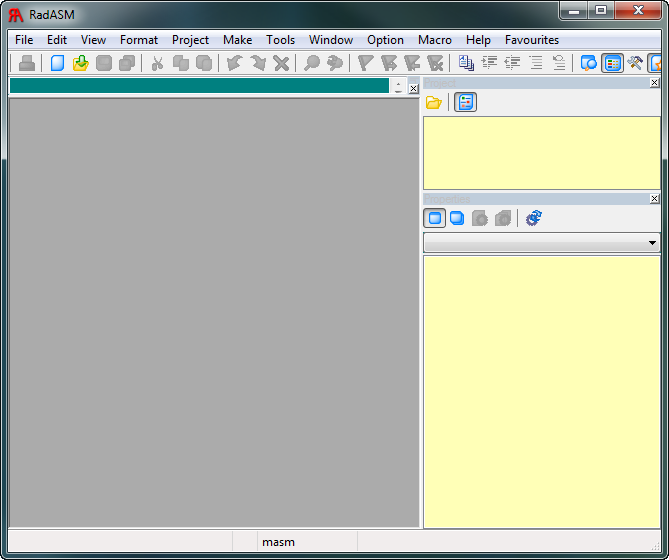Click the Next Bookmark flag icon

(x=389, y=63)
